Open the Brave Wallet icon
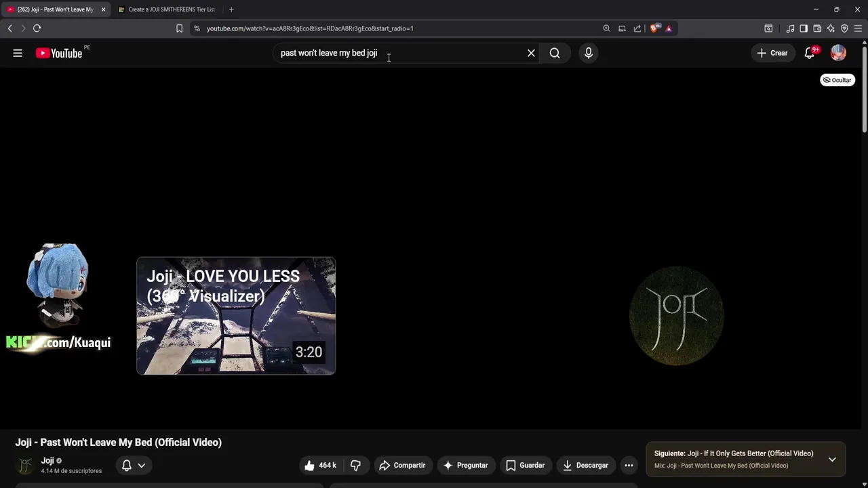868x488 pixels. [817, 28]
